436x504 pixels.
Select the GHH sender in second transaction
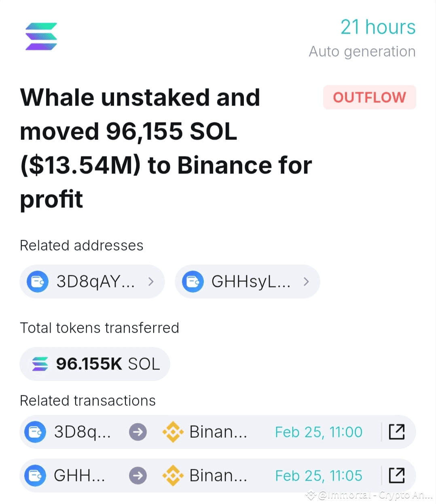point(79,475)
